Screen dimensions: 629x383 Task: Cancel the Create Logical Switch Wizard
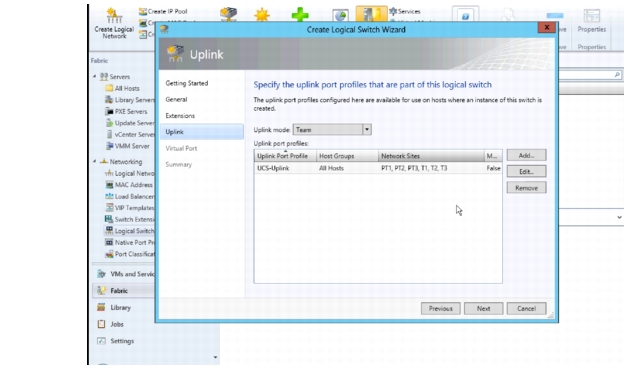[526, 308]
